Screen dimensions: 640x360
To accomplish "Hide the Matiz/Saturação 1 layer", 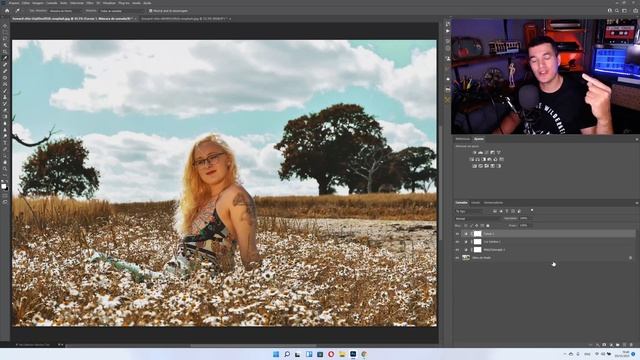I will [457, 249].
